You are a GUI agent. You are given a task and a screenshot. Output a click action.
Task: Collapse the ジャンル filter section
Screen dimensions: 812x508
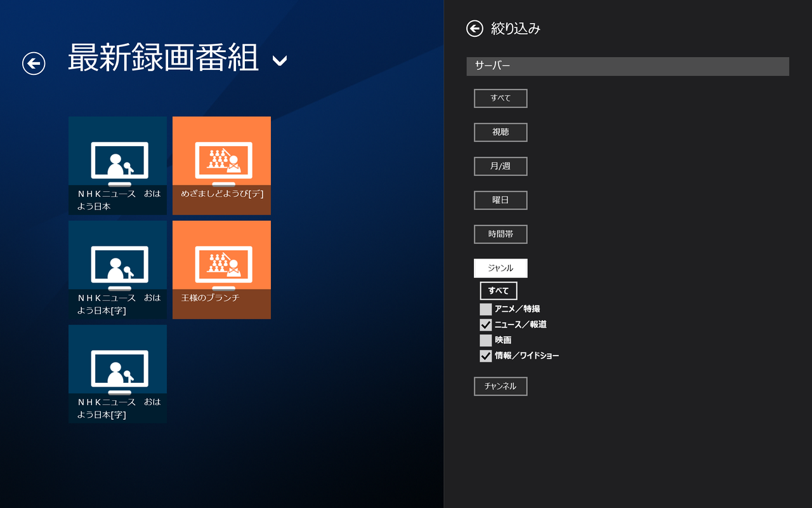pyautogui.click(x=501, y=268)
